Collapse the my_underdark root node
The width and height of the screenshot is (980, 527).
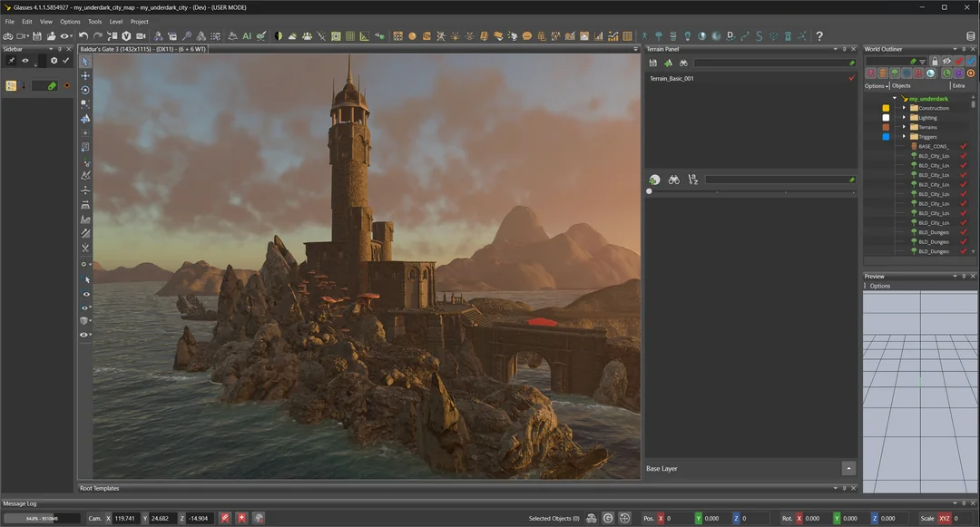tap(895, 98)
